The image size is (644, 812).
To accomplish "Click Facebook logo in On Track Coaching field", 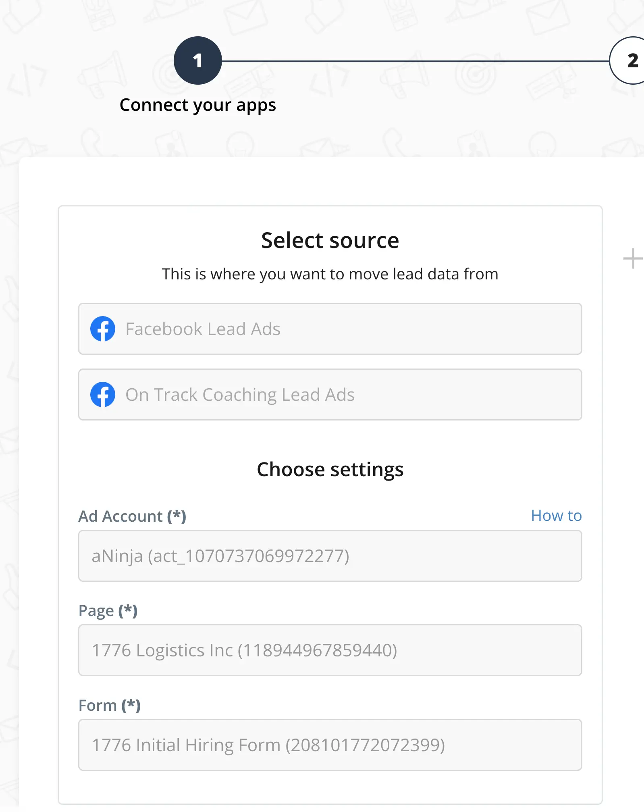I will click(103, 394).
